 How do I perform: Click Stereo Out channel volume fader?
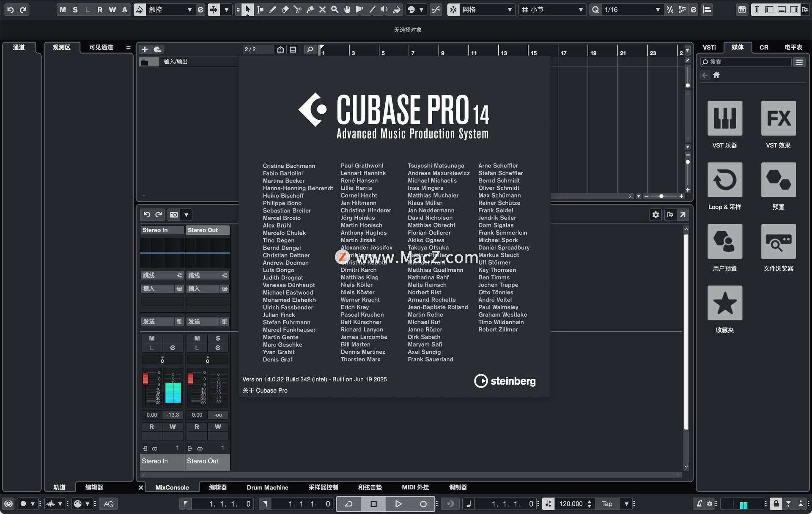(191, 379)
